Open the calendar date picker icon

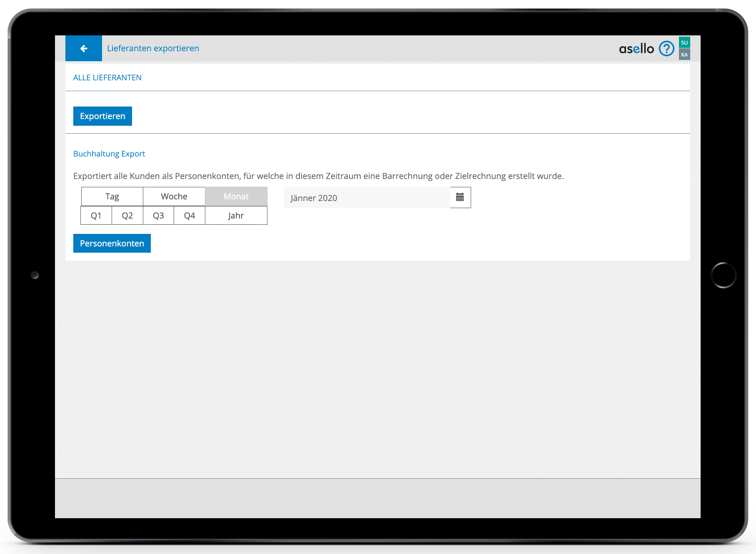coord(460,197)
